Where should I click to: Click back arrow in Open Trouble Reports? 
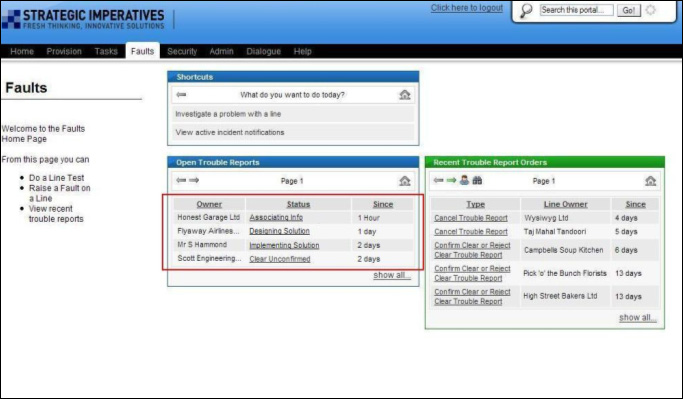click(181, 180)
